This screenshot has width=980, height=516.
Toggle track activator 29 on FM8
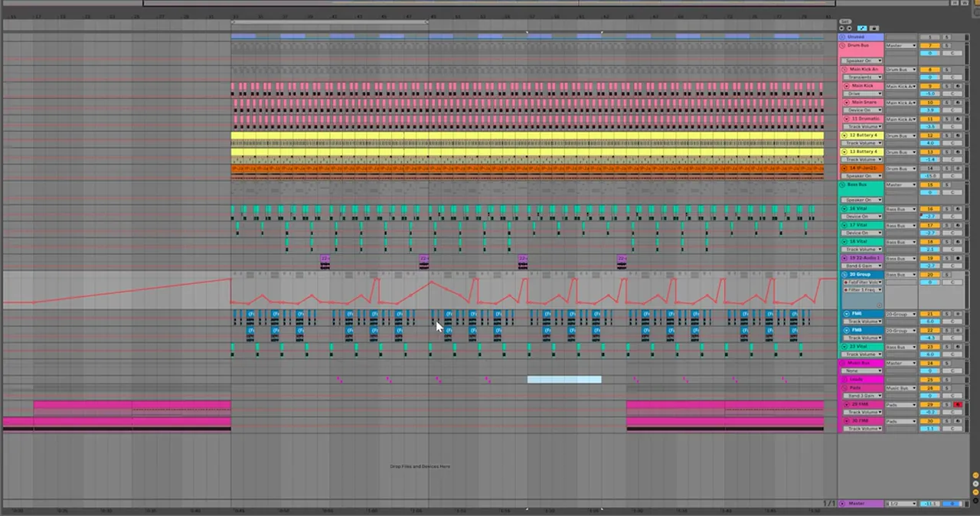pos(930,404)
